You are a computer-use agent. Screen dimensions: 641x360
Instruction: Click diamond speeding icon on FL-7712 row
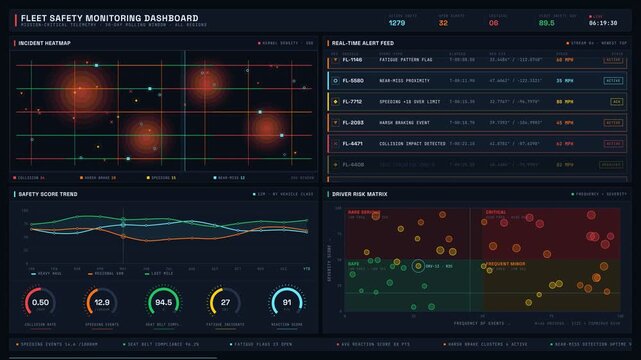click(336, 102)
